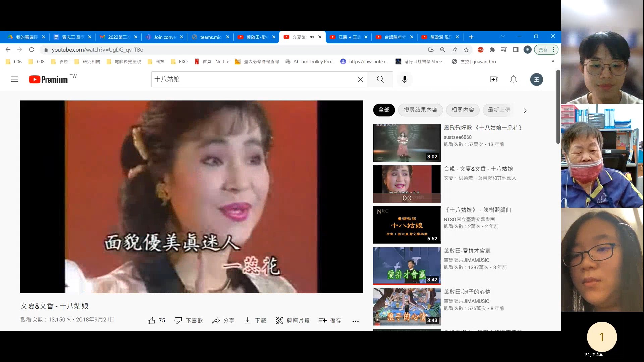Share the video (分享)
The height and width of the screenshot is (362, 644).
coord(223,321)
